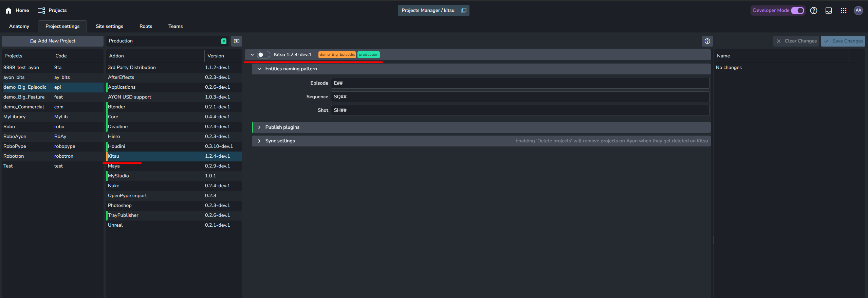Select the Applications addon
The image size is (868, 298).
pos(174,87)
